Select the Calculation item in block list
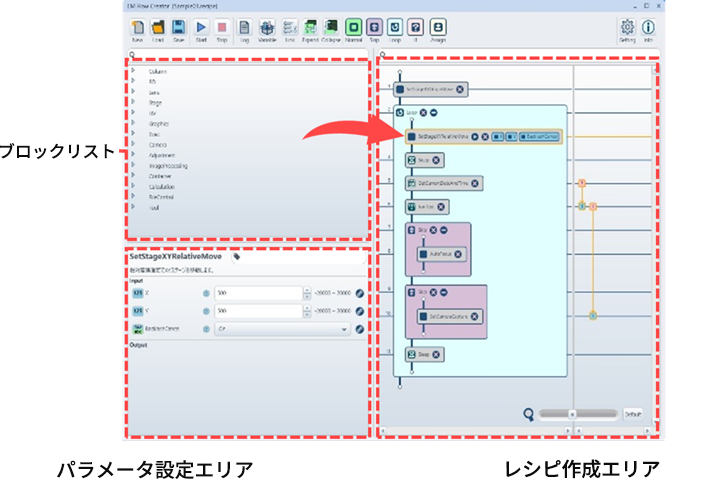This screenshot has height=500, width=707. click(161, 186)
